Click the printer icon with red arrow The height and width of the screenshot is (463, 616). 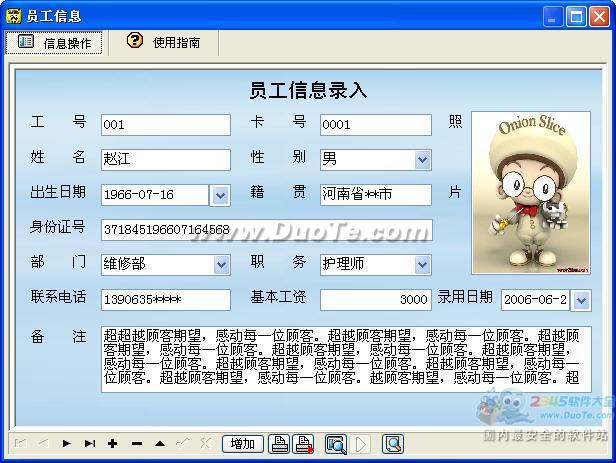303,444
